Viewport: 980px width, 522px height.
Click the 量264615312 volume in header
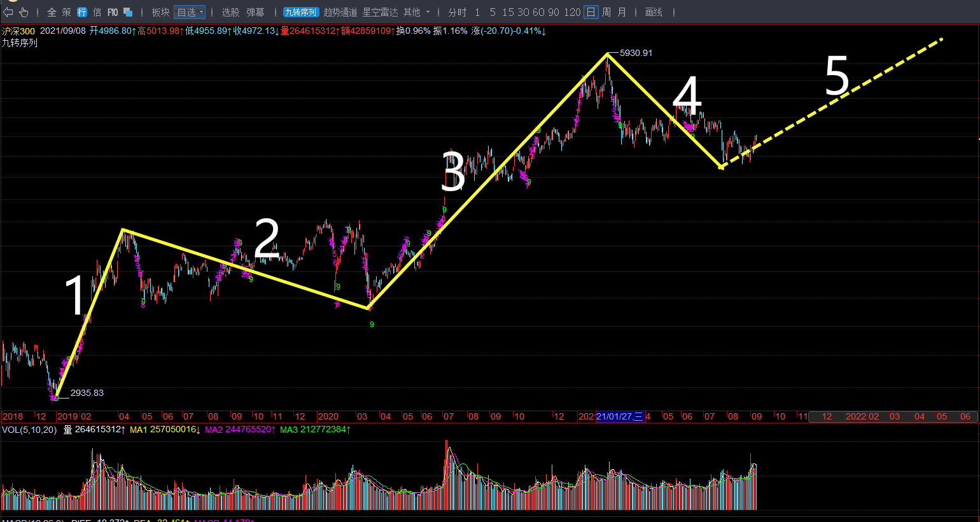pyautogui.click(x=310, y=31)
